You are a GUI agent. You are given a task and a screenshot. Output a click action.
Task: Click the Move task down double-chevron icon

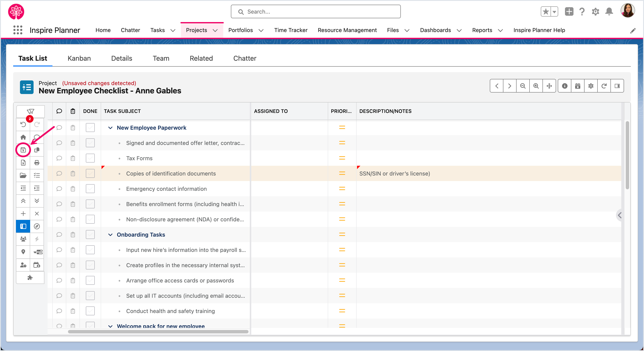(37, 201)
